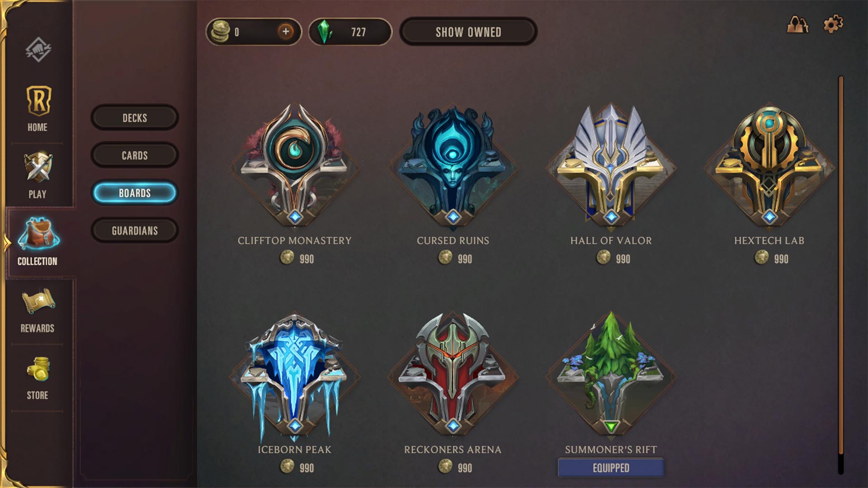868x488 pixels.
Task: Click the green shards balance showing 727
Action: point(350,32)
